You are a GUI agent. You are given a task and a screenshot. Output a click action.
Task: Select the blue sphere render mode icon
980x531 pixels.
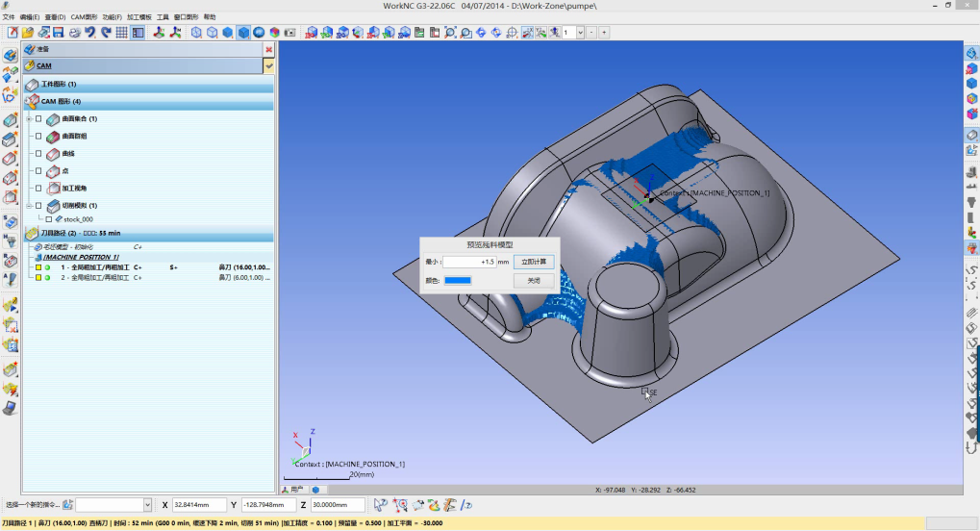coord(259,33)
